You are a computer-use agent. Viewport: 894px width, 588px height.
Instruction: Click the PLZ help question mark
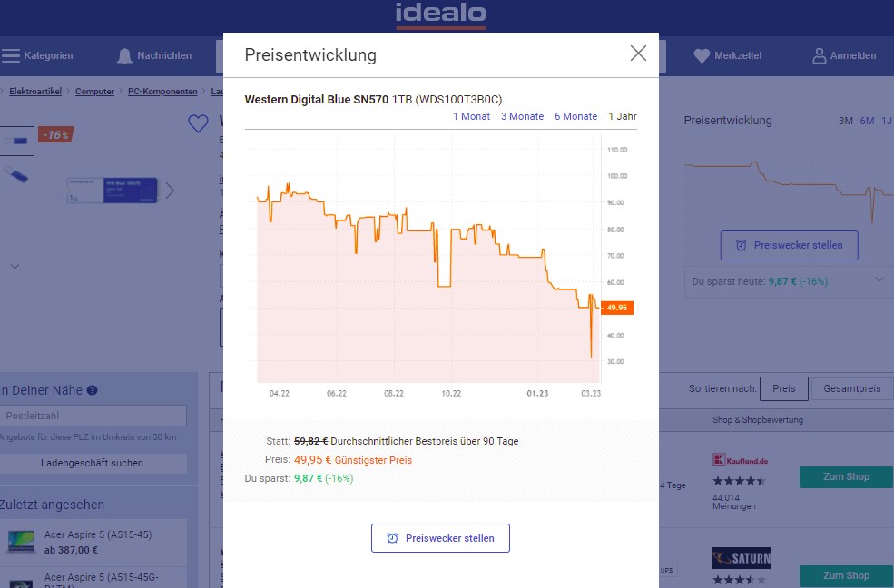pyautogui.click(x=92, y=391)
